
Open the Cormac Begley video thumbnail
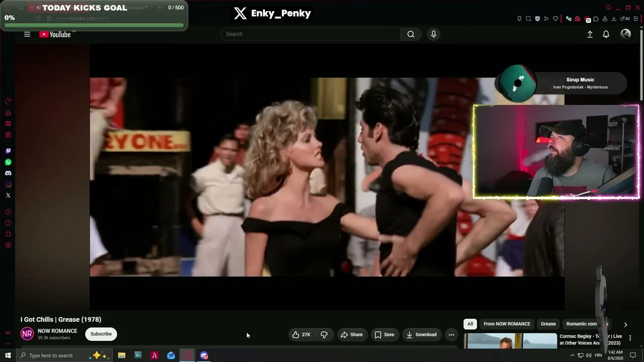[510, 340]
